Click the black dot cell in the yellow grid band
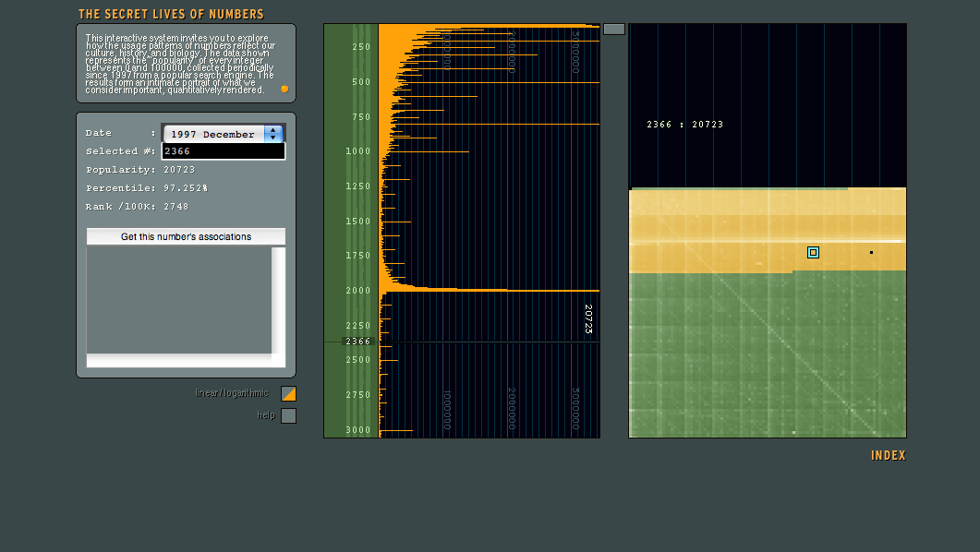The height and width of the screenshot is (552, 980). pyautogui.click(x=871, y=252)
